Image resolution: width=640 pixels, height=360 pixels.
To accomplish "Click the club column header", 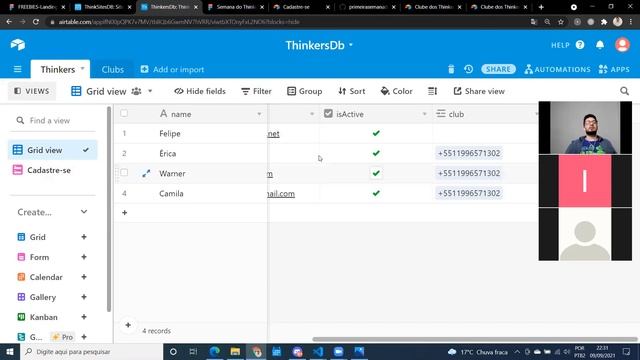I will click(x=486, y=114).
